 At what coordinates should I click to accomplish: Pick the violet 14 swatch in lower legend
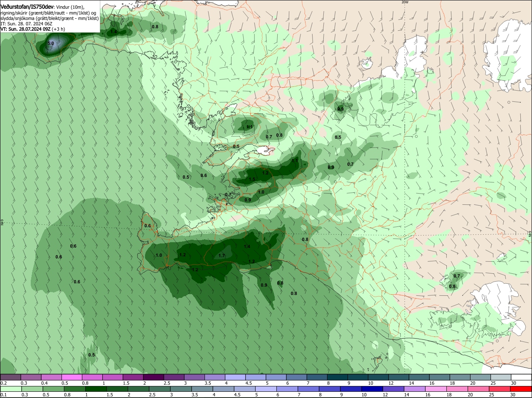(x=415, y=389)
